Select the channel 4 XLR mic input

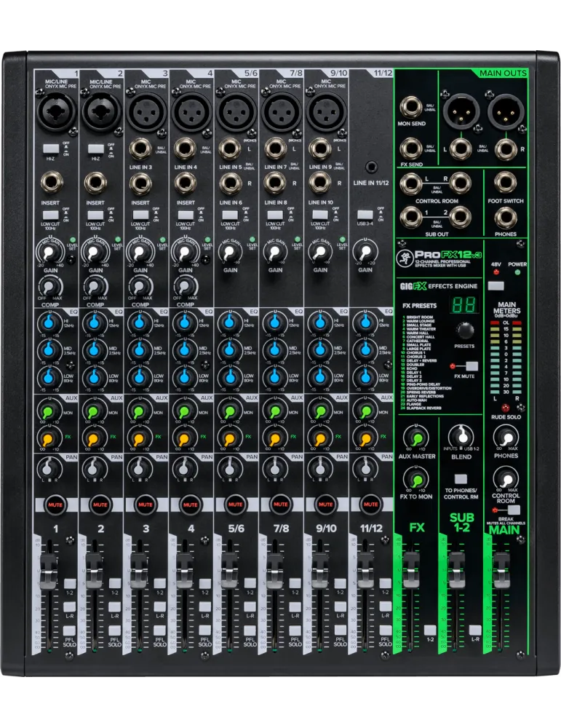point(191,111)
